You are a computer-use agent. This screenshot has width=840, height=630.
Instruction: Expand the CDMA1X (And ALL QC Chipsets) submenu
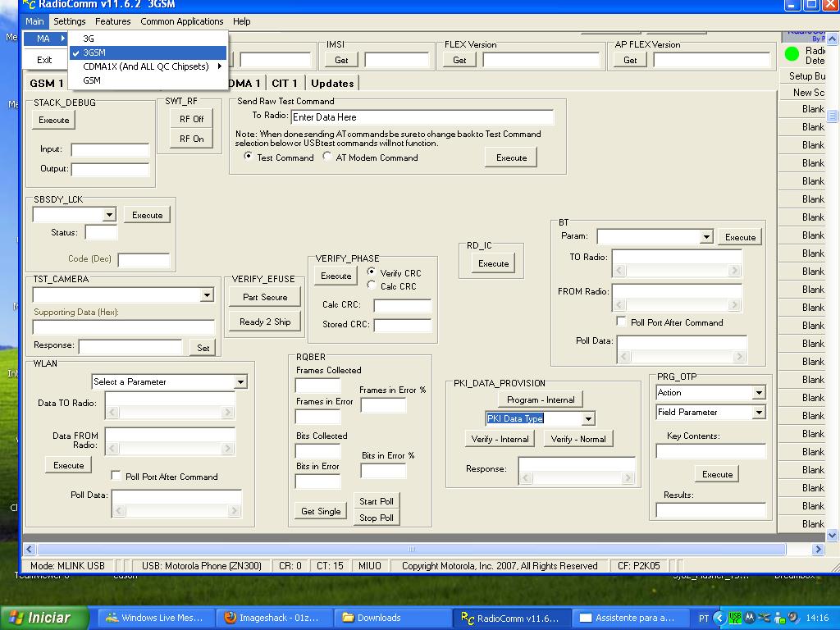tap(148, 66)
